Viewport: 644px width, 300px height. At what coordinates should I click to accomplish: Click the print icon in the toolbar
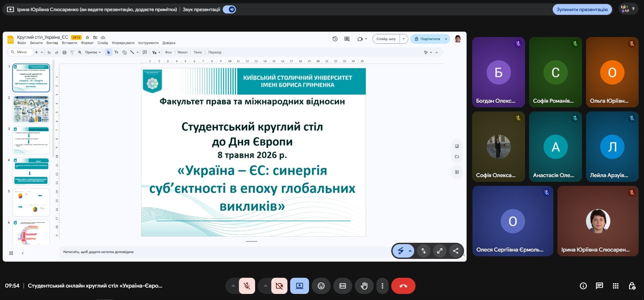[64, 52]
